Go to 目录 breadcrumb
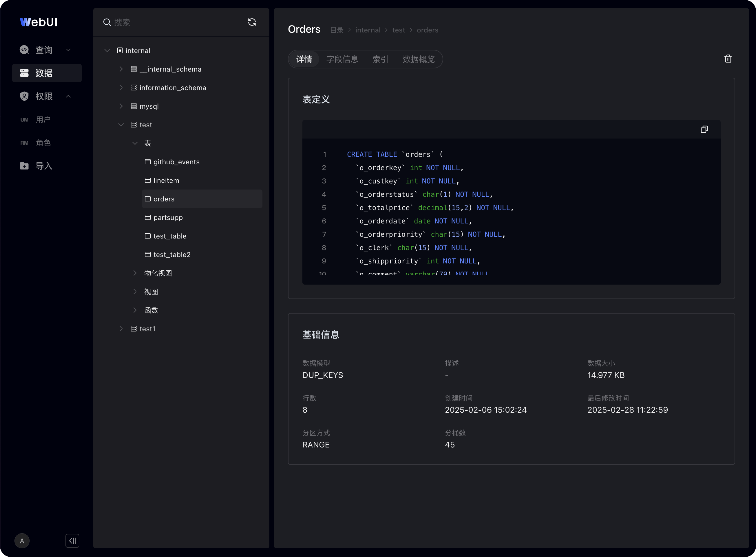Image resolution: width=756 pixels, height=557 pixels. [x=337, y=30]
